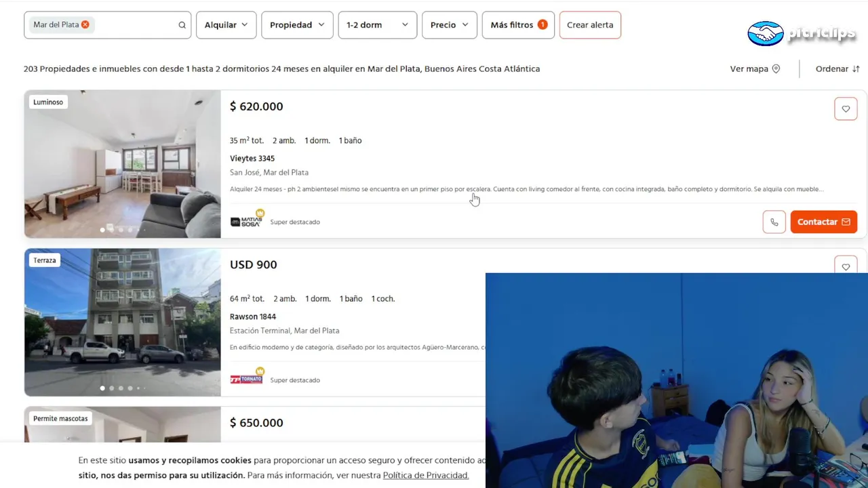Open the Ordenar sort menu

pyautogui.click(x=837, y=68)
